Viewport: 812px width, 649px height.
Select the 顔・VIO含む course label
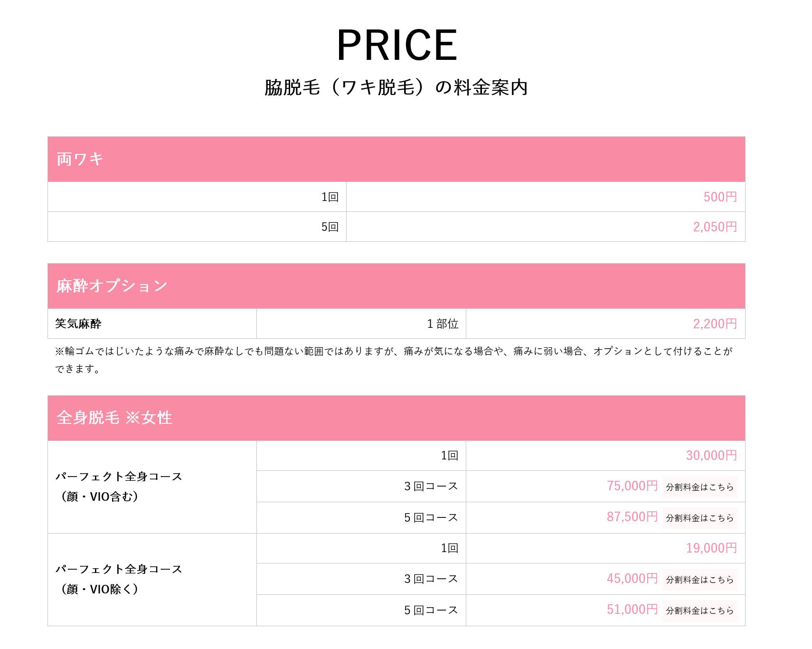click(x=119, y=487)
